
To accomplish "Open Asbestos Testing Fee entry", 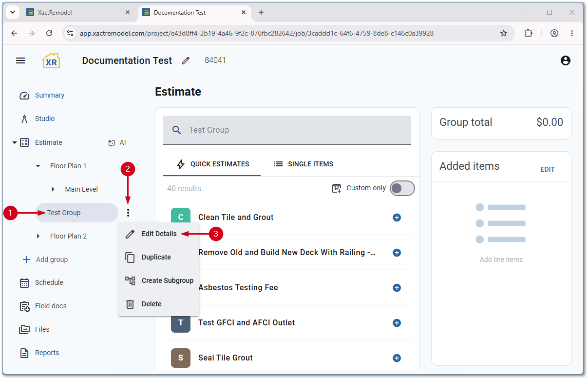I will pyautogui.click(x=238, y=287).
